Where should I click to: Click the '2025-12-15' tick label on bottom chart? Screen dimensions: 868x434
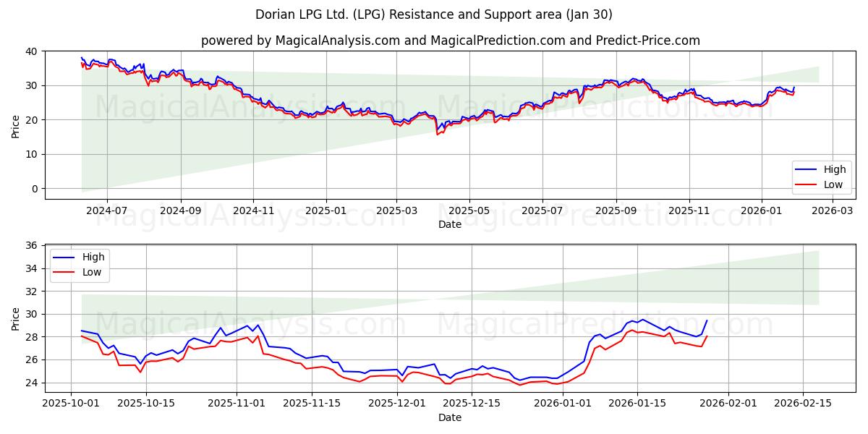pos(472,403)
